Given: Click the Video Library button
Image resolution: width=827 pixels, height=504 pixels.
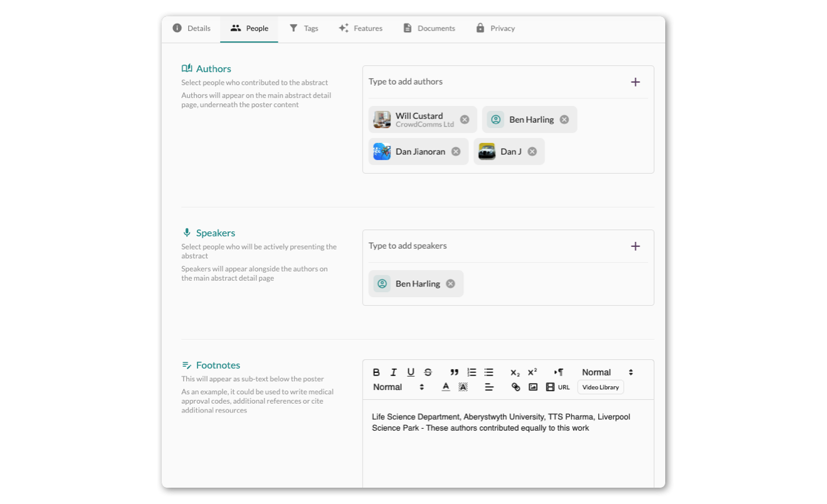Looking at the screenshot, I should pyautogui.click(x=601, y=387).
